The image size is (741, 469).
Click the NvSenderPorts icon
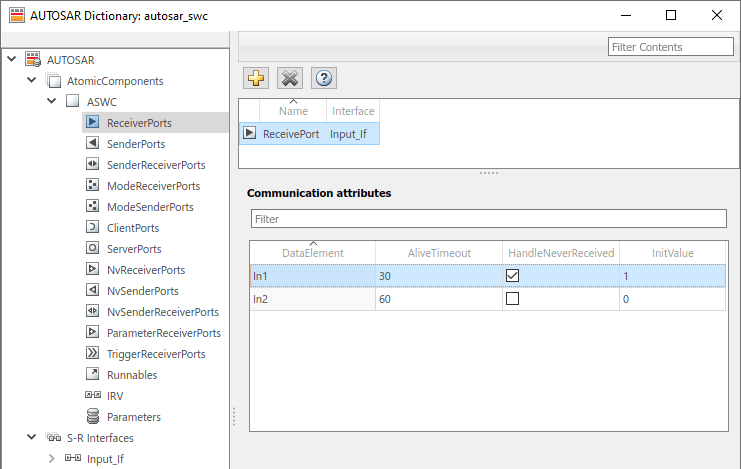(x=93, y=290)
